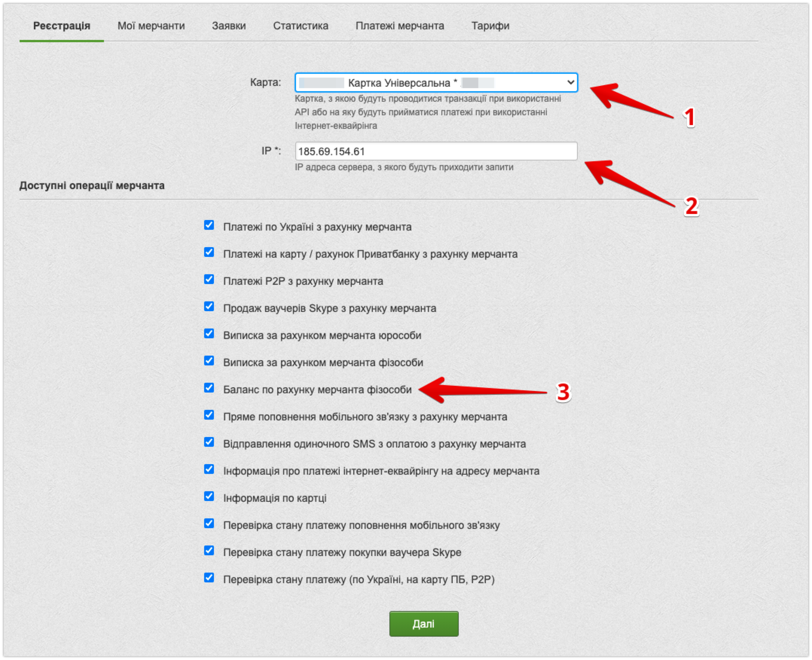The height and width of the screenshot is (660, 812).
Task: Open the Карта card selection dropdown
Action: pyautogui.click(x=436, y=82)
